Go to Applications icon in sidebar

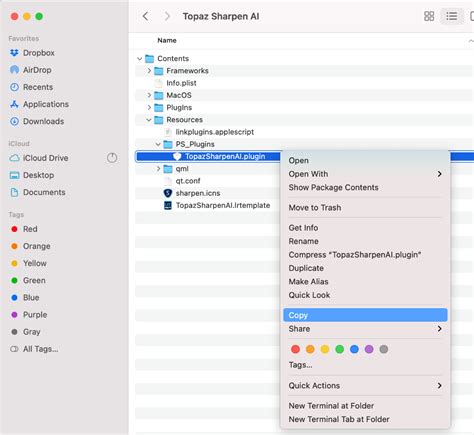pos(14,104)
